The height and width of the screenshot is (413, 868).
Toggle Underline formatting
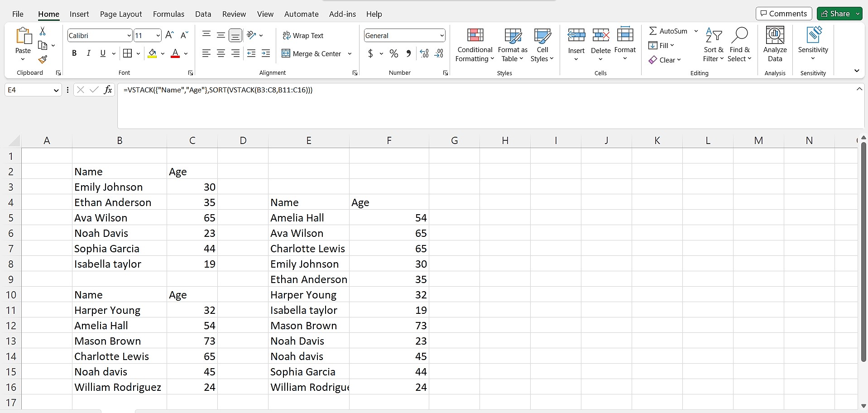pos(103,53)
